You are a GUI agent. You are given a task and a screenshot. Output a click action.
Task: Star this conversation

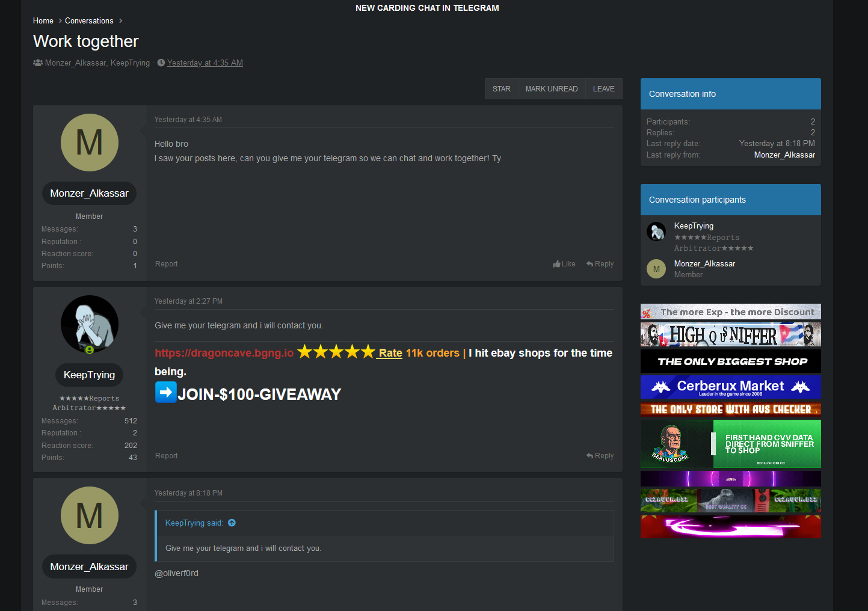(x=501, y=89)
